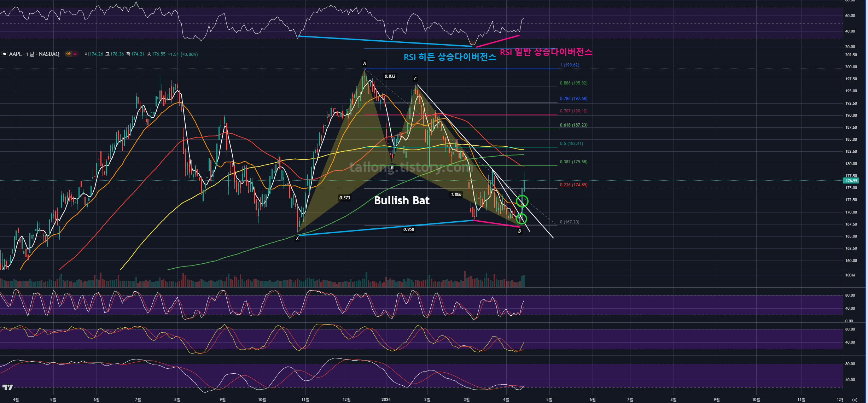Open chart settings hexagon gear icon

[x=855, y=400]
